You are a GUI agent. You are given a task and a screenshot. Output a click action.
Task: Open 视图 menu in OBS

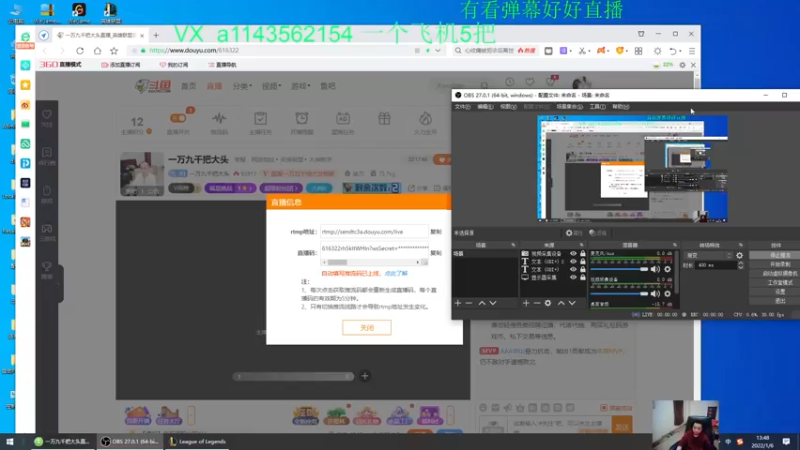coord(508,107)
